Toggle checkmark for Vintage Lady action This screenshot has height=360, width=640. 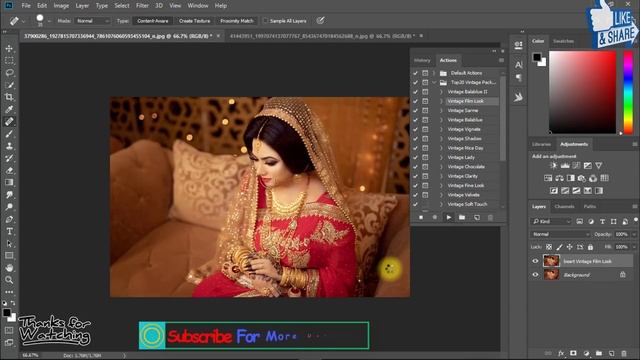coord(415,158)
